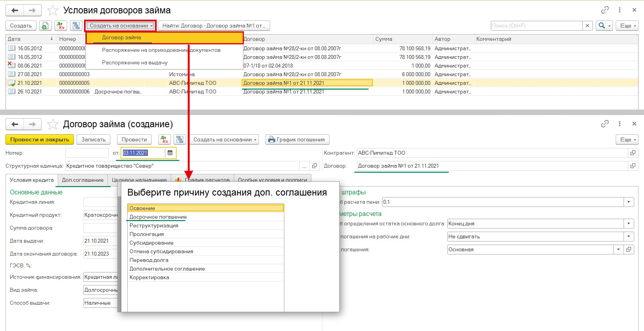Open three-dot menu in list window header
Screen dimensions: 644x331
[x=620, y=10]
